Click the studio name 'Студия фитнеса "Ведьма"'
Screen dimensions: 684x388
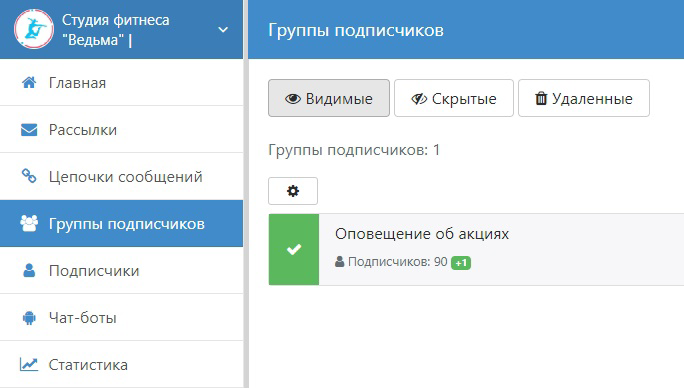click(x=115, y=30)
